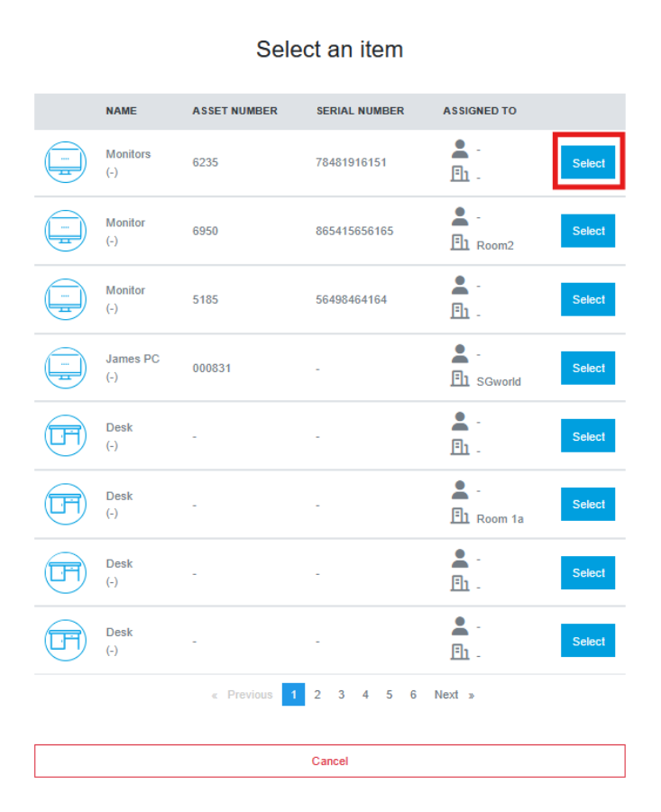Click the monitor icon for asset 6235
The width and height of the screenshot is (661, 812).
click(65, 163)
